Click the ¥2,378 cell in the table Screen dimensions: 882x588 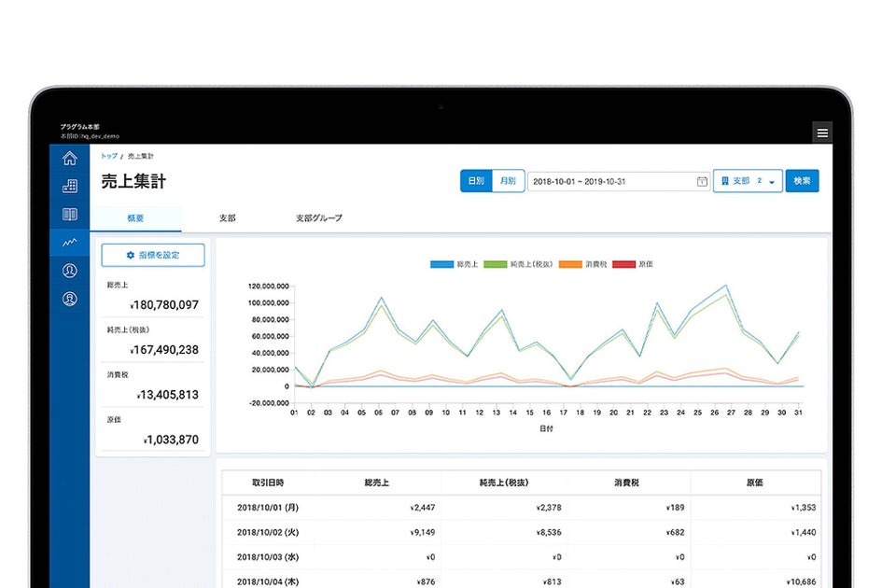coord(549,508)
